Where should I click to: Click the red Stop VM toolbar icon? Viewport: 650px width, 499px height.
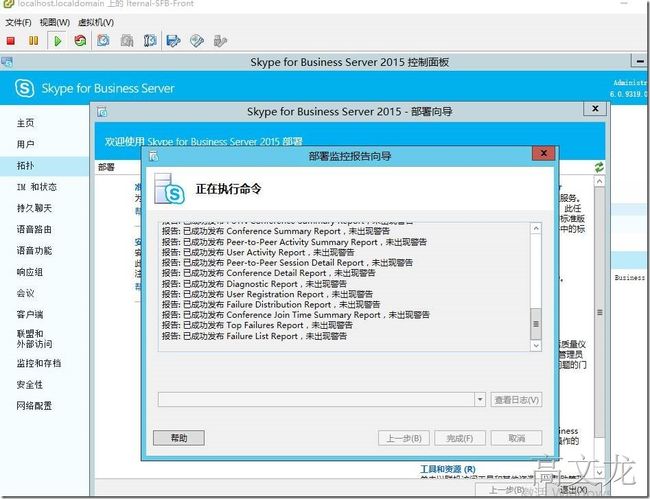[x=11, y=41]
